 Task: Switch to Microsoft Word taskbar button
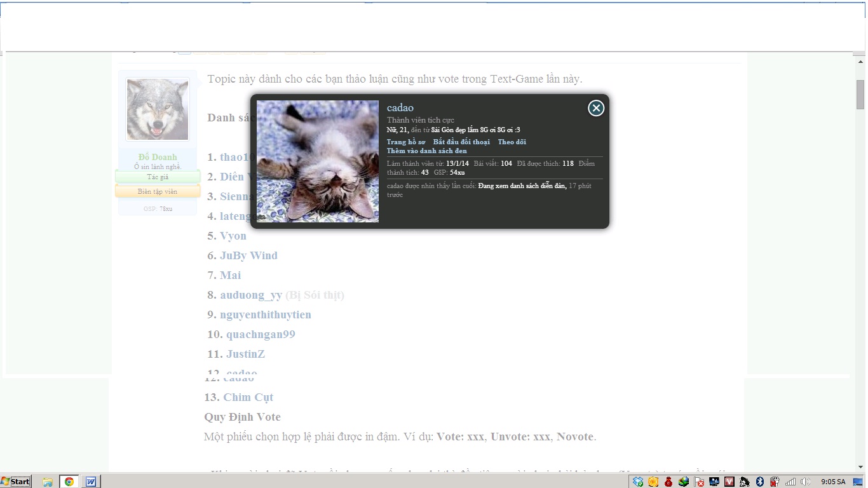click(x=90, y=482)
